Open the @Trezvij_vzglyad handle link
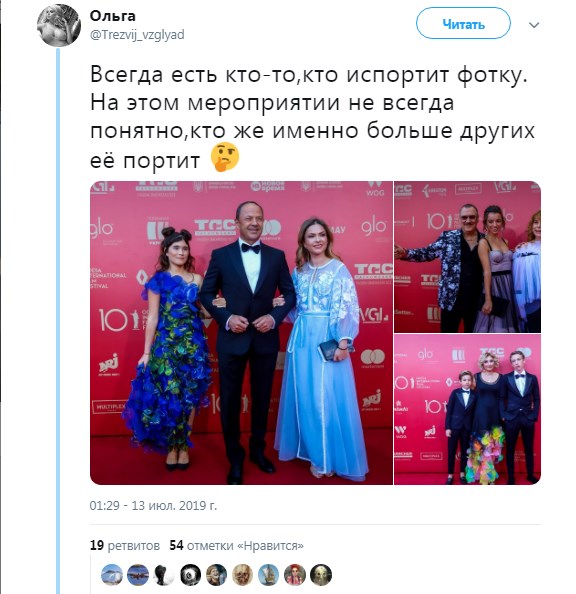This screenshot has width=576, height=594. click(137, 35)
